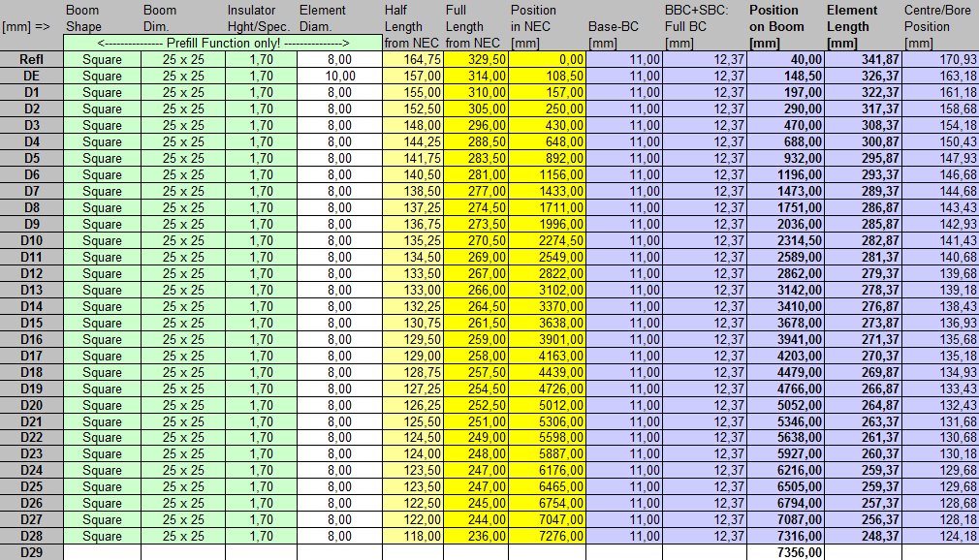This screenshot has width=979, height=560.
Task: Select D5 position in NEC value 892,00
Action: pyautogui.click(x=547, y=158)
